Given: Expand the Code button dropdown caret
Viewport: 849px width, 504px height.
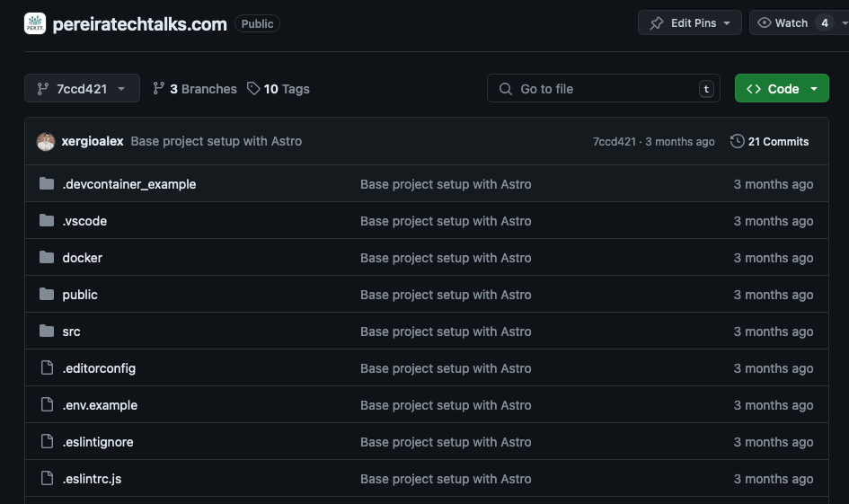Looking at the screenshot, I should click(x=814, y=89).
